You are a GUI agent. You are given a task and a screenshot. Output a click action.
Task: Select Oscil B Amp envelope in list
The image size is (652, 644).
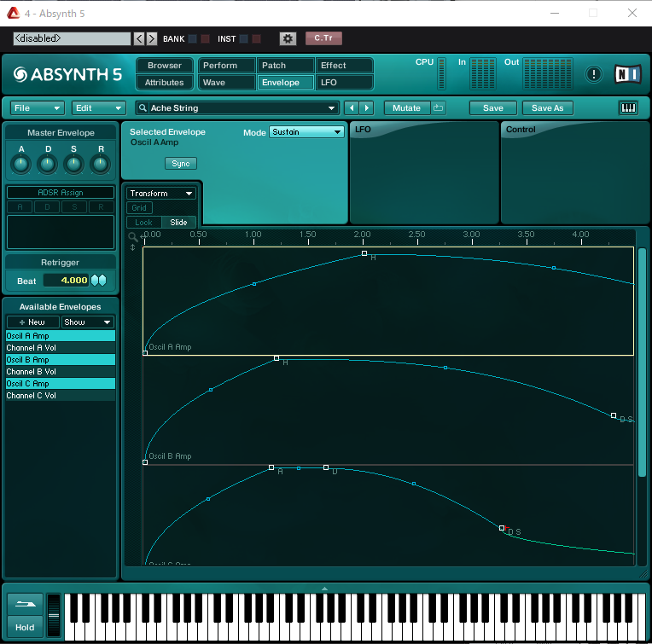click(x=61, y=360)
